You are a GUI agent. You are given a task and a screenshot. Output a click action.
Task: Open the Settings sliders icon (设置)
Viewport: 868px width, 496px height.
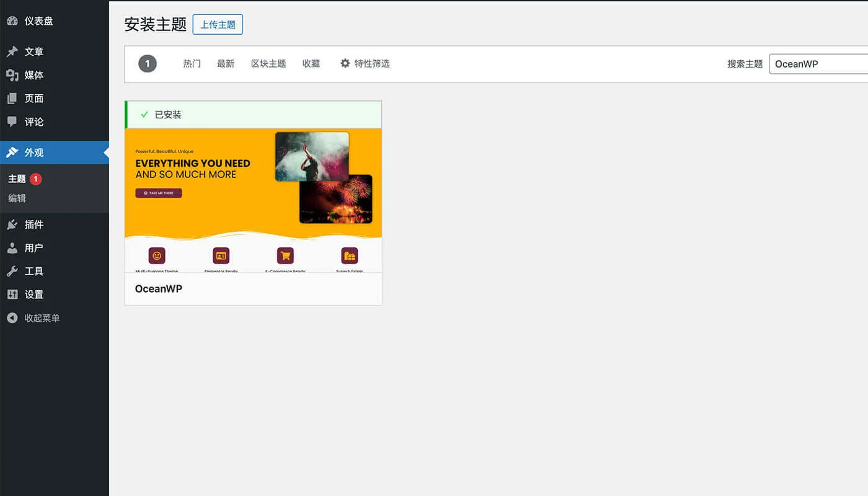tap(12, 294)
